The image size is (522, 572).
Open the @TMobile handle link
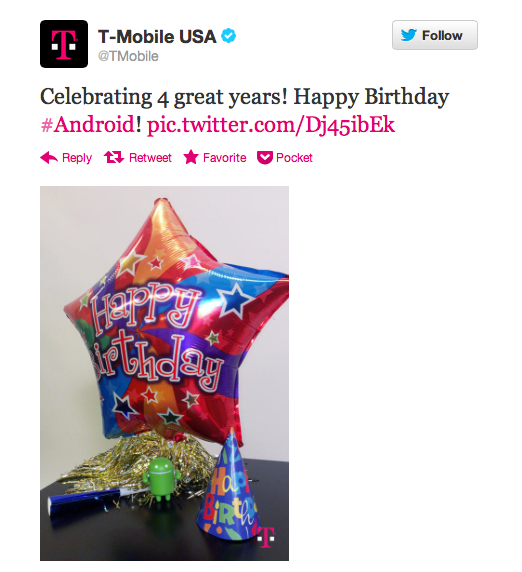tap(128, 56)
